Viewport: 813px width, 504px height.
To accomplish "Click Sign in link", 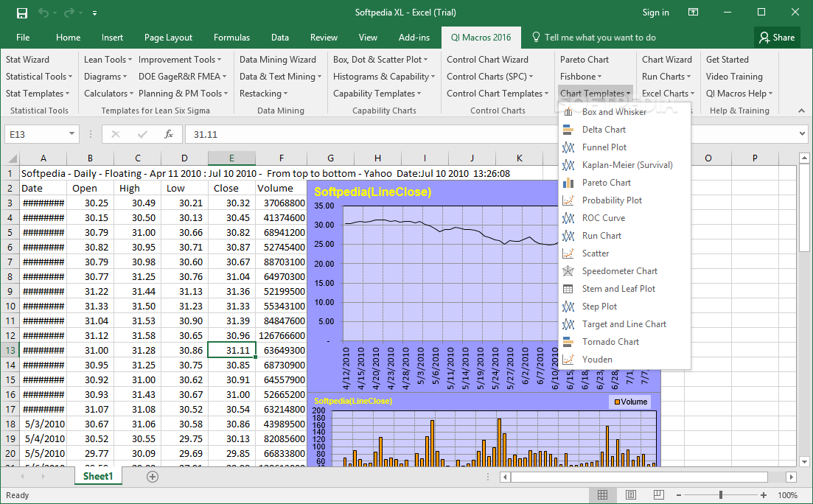I will pos(655,13).
